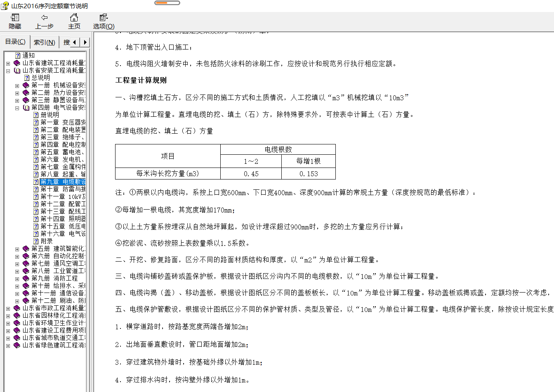The image size is (554, 392).
Task: Expand 第二册 热力设备安 node
Action: tap(17, 93)
